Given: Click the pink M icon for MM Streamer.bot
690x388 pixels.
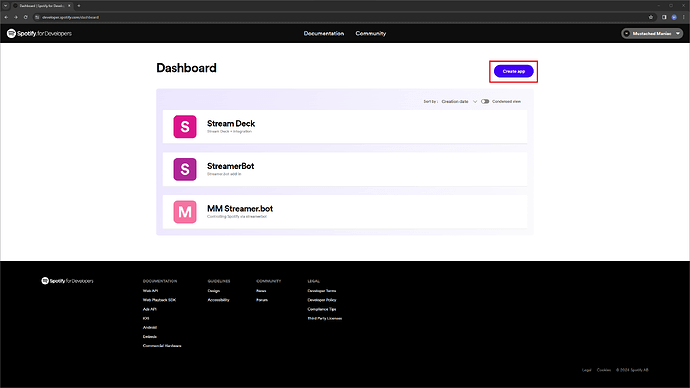Looking at the screenshot, I should pyautogui.click(x=185, y=212).
